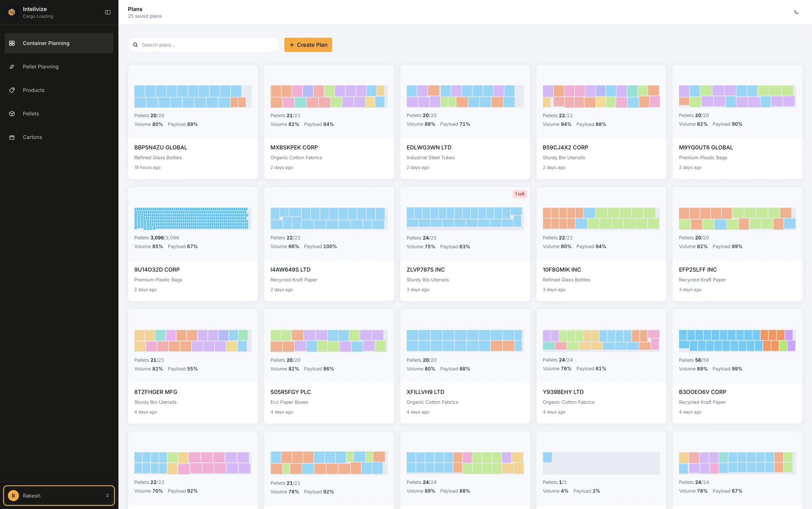Click the 'Pellets 56/56' text
Image resolution: width=812 pixels, height=509 pixels.
pos(694,360)
